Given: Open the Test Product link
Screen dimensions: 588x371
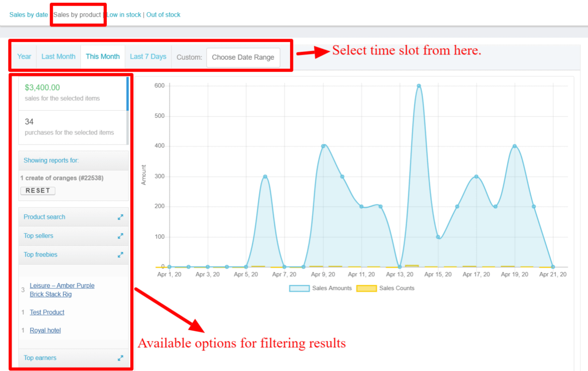Looking at the screenshot, I should click(47, 312).
